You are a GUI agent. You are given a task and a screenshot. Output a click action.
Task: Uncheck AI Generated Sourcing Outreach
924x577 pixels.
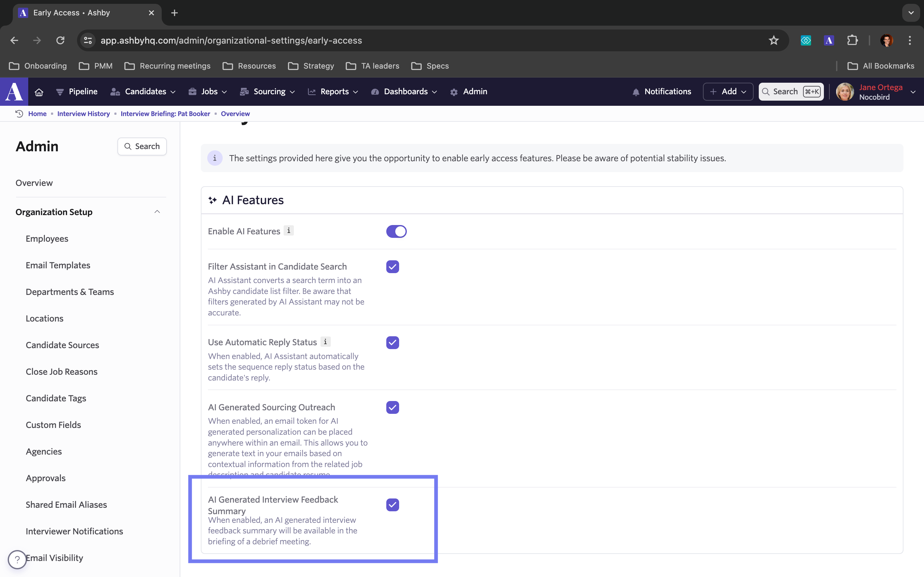(392, 407)
